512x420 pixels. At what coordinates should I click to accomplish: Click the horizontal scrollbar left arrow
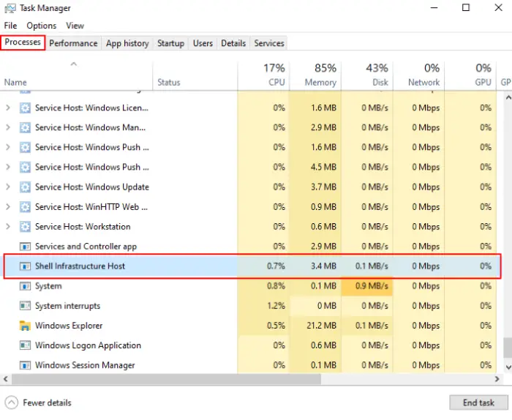[6, 379]
